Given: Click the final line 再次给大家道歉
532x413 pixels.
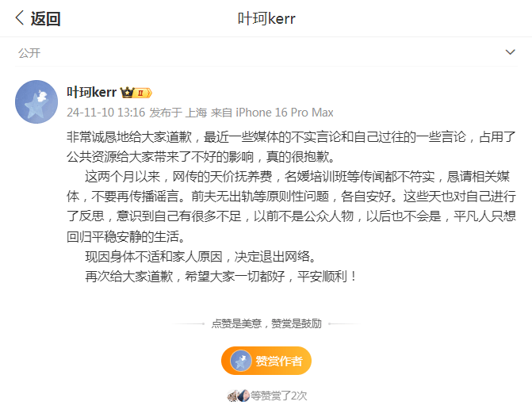Looking at the screenshot, I should pos(221,277).
